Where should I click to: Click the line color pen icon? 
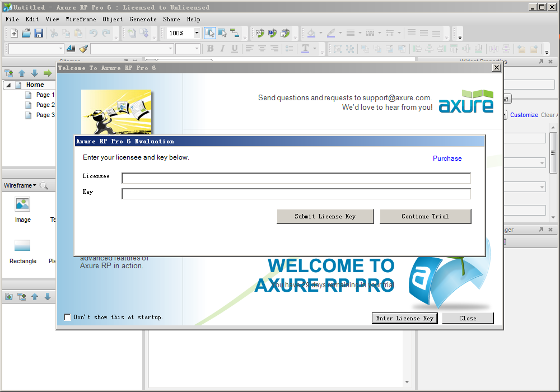click(x=331, y=33)
